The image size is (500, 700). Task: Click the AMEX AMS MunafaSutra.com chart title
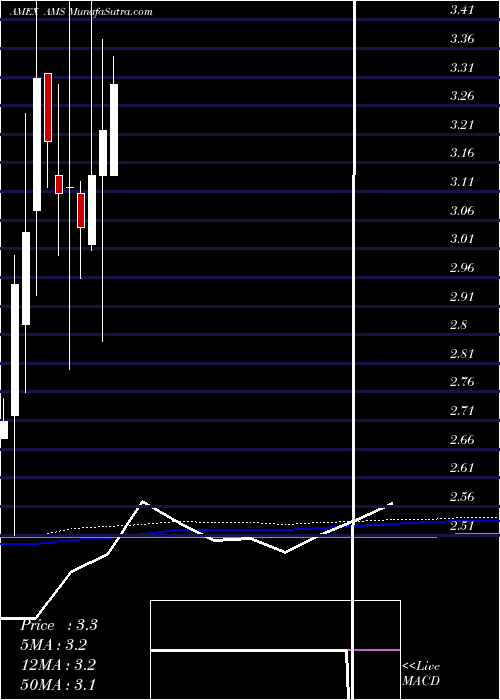82,12
